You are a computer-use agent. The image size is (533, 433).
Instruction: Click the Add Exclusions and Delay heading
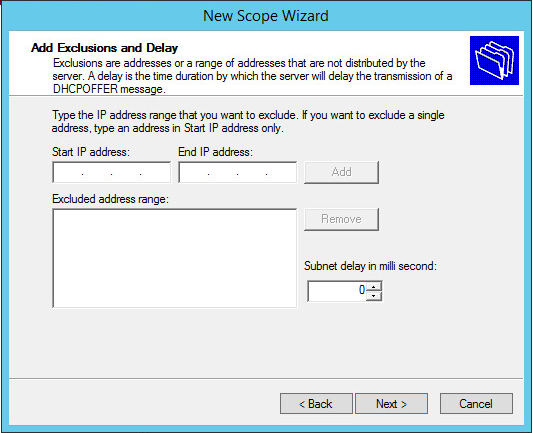104,48
